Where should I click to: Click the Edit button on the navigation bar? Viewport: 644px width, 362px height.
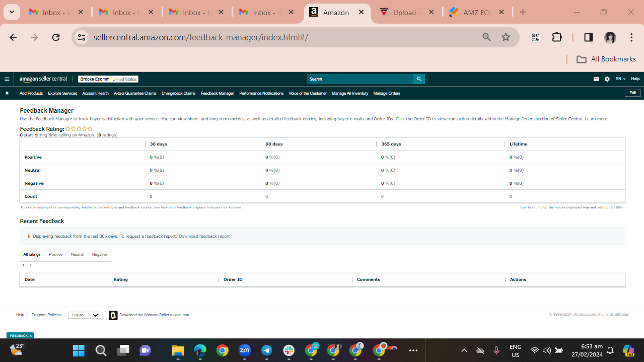coord(633,93)
